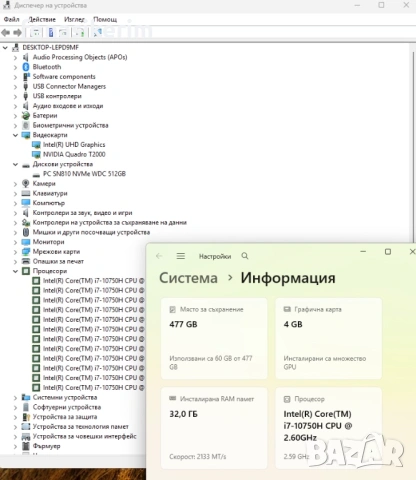The height and width of the screenshot is (480, 416).
Task: Open the Файл menu
Action: [x=11, y=19]
